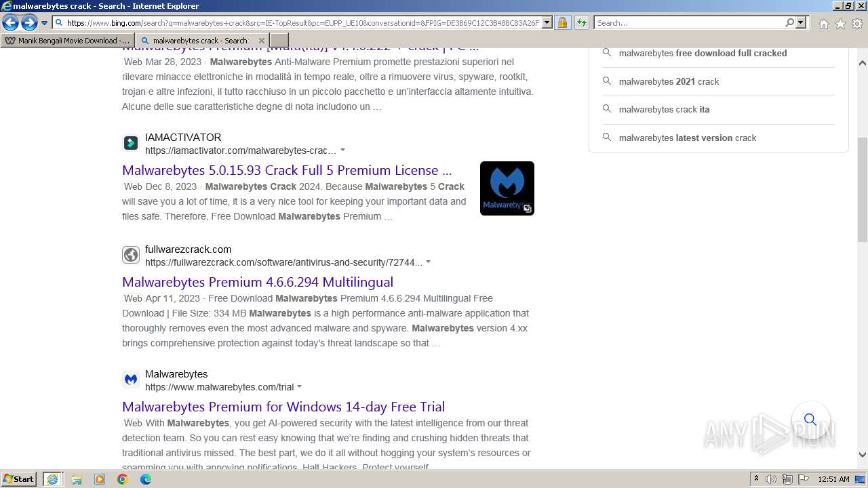Click the floating round search button
868x488 pixels.
tap(810, 420)
